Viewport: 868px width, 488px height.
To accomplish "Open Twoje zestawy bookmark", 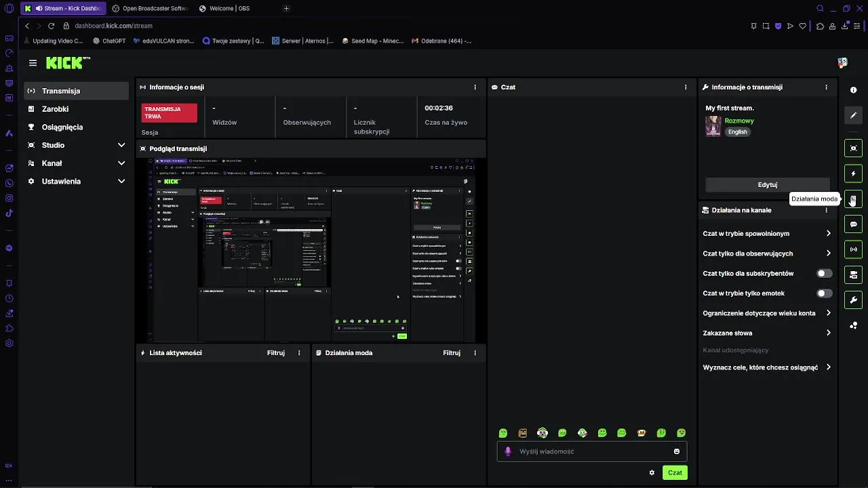I will pos(234,41).
